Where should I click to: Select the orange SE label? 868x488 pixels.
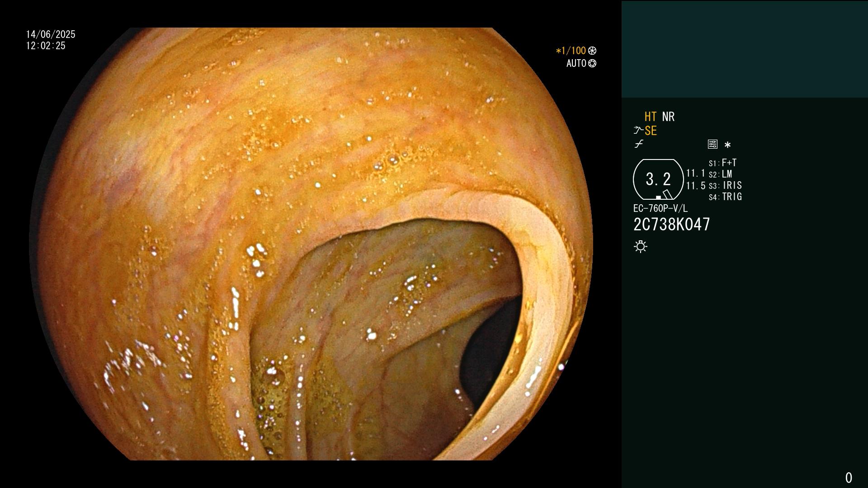tap(651, 131)
